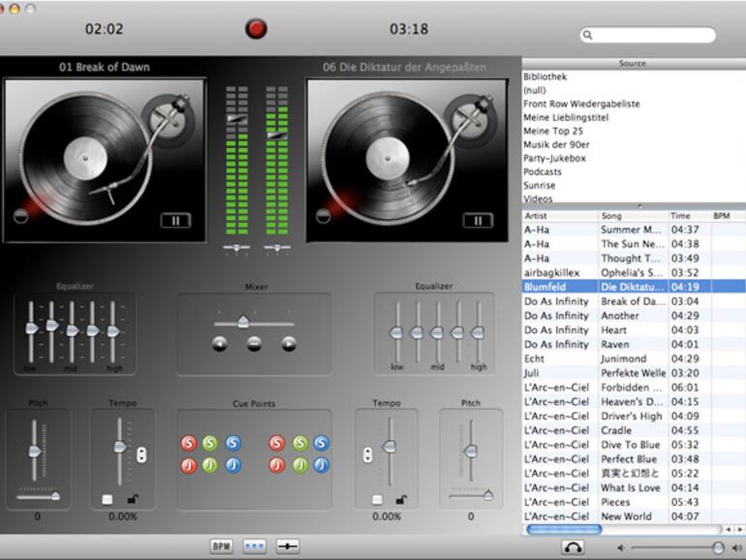Image resolution: width=746 pixels, height=560 pixels.
Task: Pause the right turntable deck
Action: point(477,220)
